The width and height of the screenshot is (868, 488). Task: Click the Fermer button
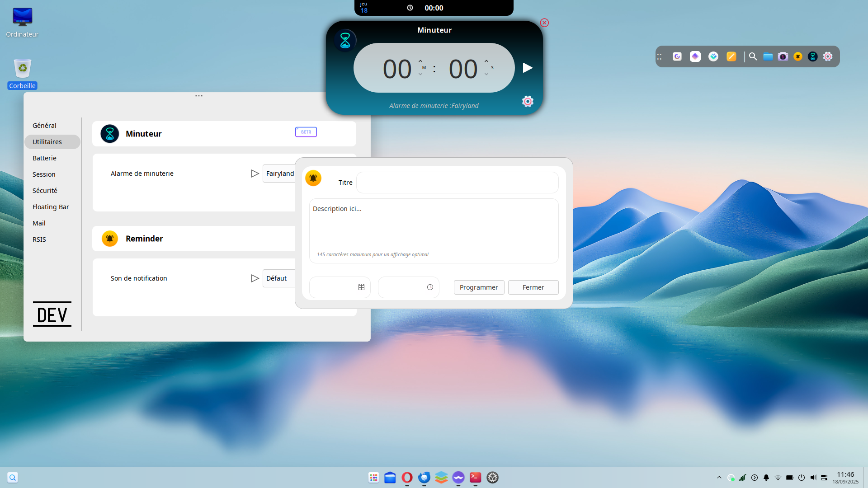[x=533, y=287]
